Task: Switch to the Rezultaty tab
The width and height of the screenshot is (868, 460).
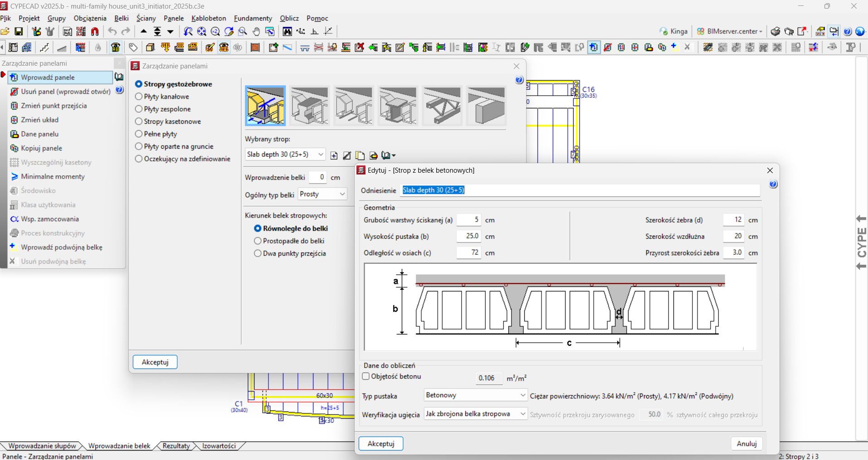Action: (x=176, y=446)
